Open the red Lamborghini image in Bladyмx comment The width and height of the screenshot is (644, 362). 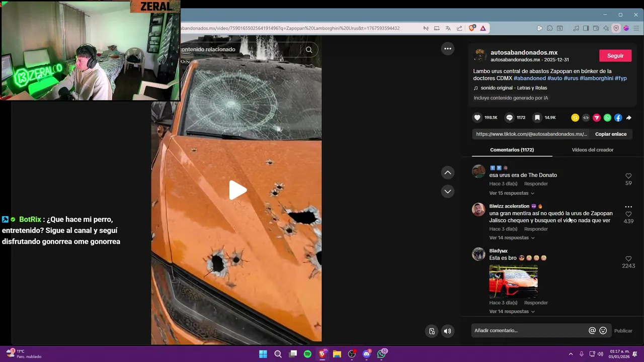tap(513, 282)
